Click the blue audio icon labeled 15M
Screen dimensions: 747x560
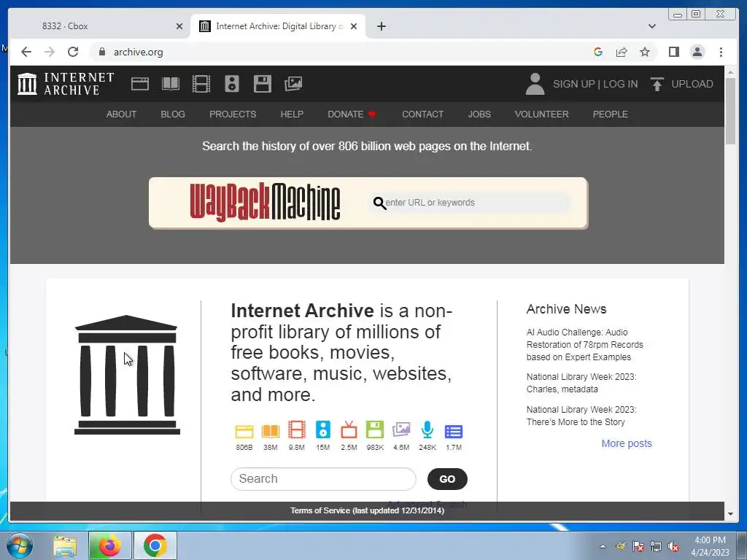tap(323, 429)
